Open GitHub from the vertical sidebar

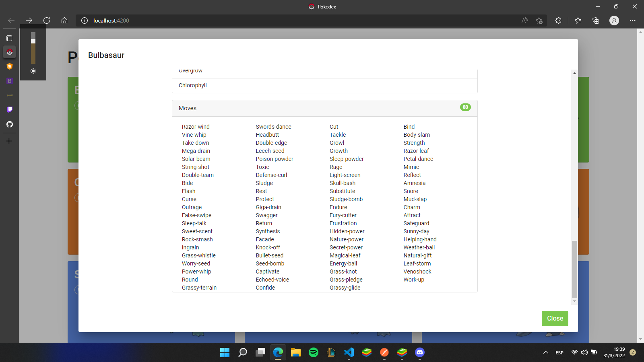click(x=9, y=124)
